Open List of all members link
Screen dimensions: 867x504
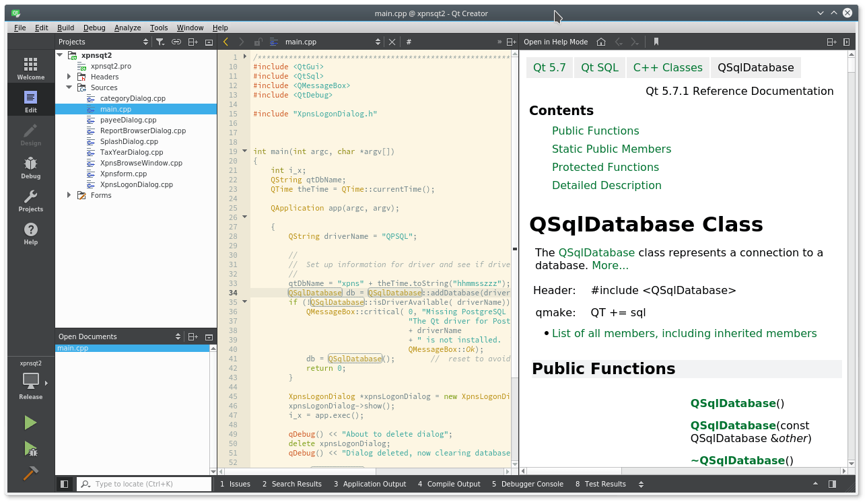685,333
